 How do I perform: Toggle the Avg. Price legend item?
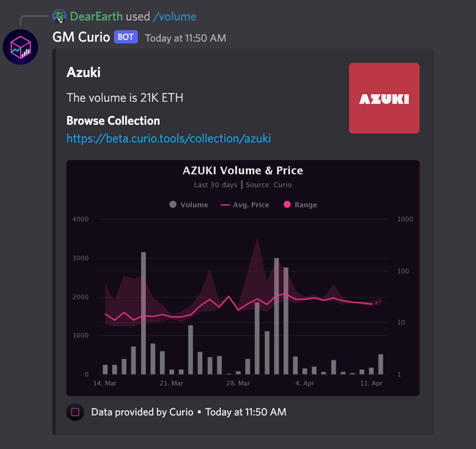point(244,205)
